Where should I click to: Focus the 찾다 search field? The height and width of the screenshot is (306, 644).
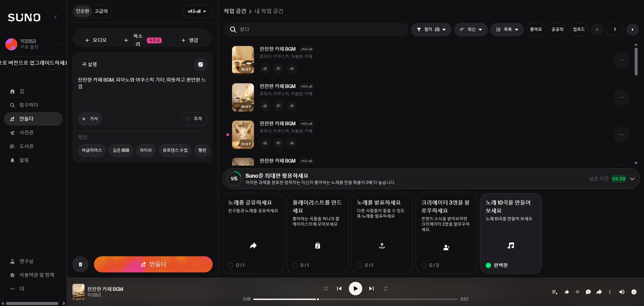pos(316,30)
